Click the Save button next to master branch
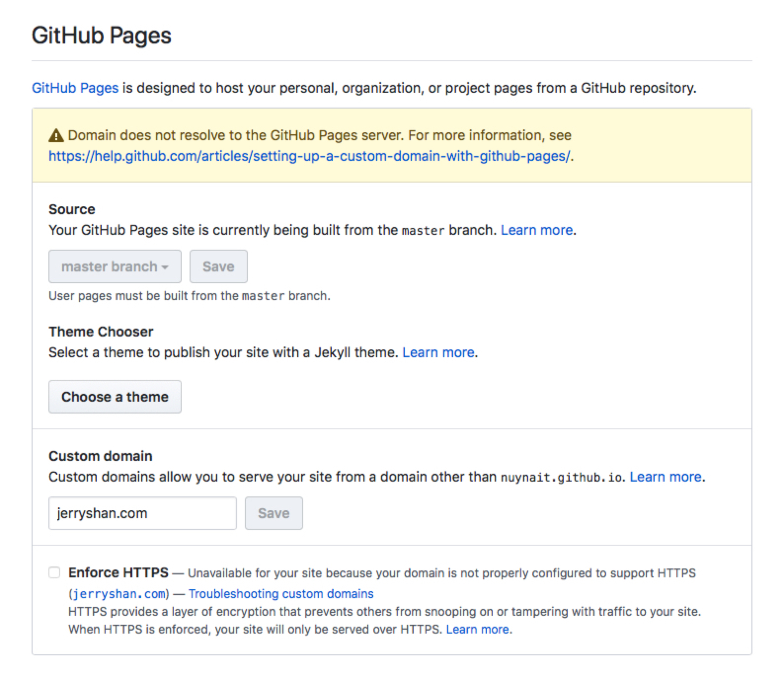This screenshot has width=784, height=679. click(218, 266)
